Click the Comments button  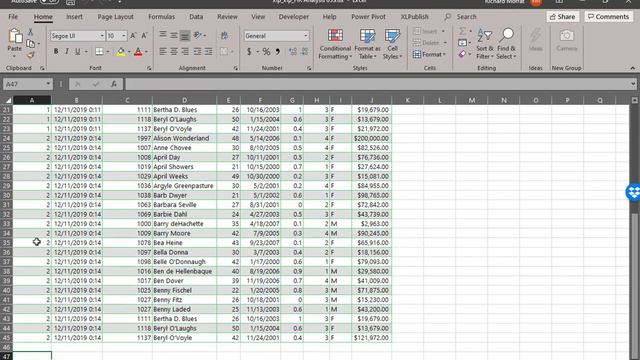(609, 17)
